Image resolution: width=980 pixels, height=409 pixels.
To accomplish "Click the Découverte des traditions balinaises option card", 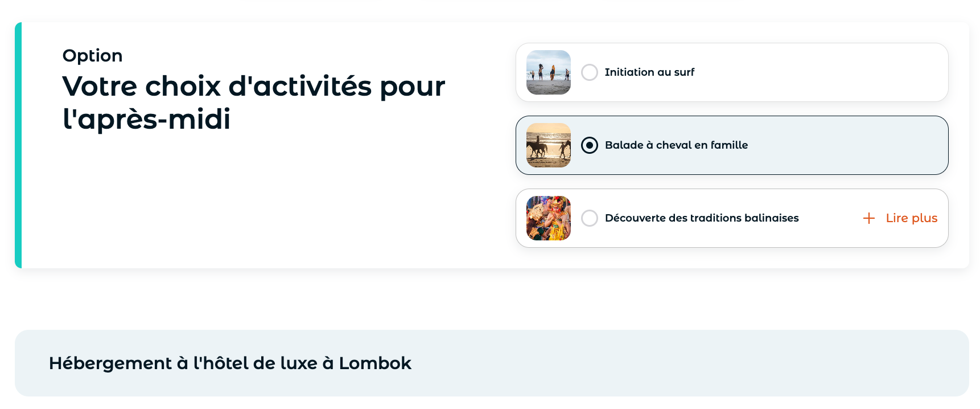I will [732, 218].
